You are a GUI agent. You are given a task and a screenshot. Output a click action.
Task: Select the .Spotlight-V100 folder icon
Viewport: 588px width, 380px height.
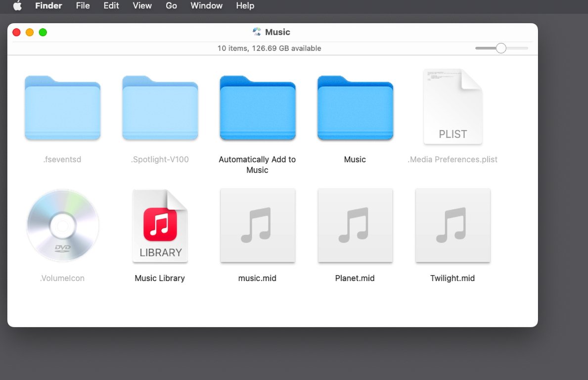click(160, 108)
